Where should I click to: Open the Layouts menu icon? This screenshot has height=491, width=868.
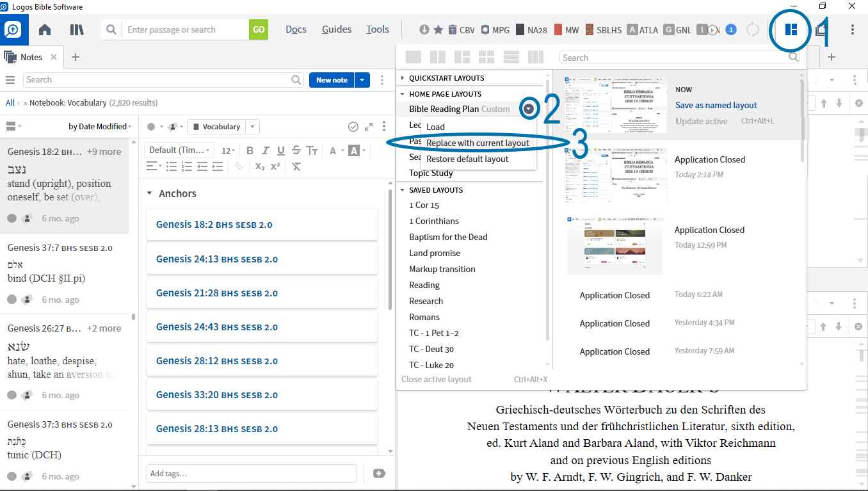click(x=791, y=29)
